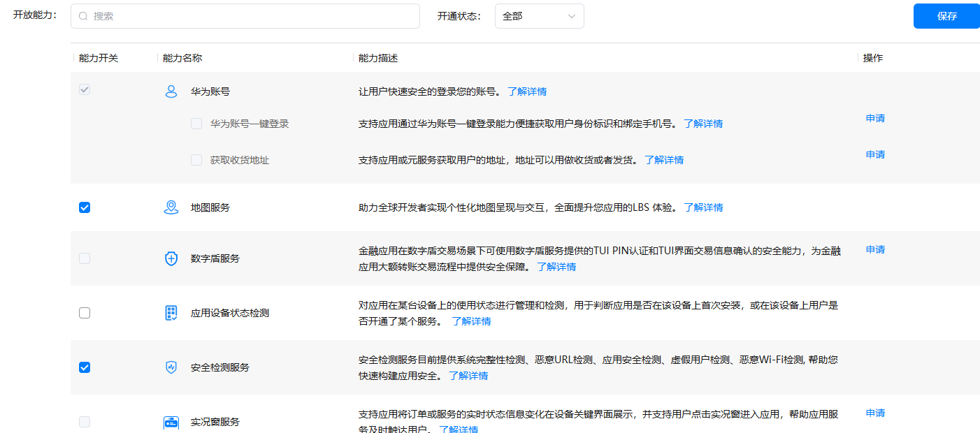Click 申请 for 华为账号一键登录

pos(875,118)
